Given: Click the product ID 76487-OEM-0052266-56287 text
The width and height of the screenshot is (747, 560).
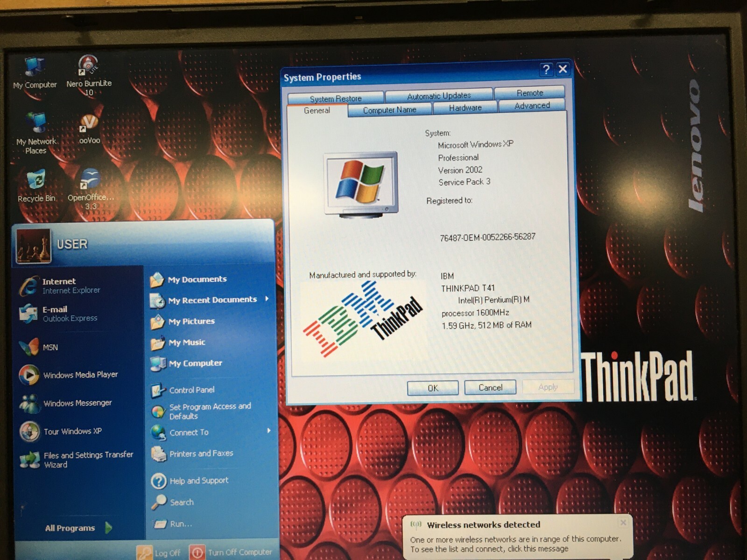Looking at the screenshot, I should 487,237.
